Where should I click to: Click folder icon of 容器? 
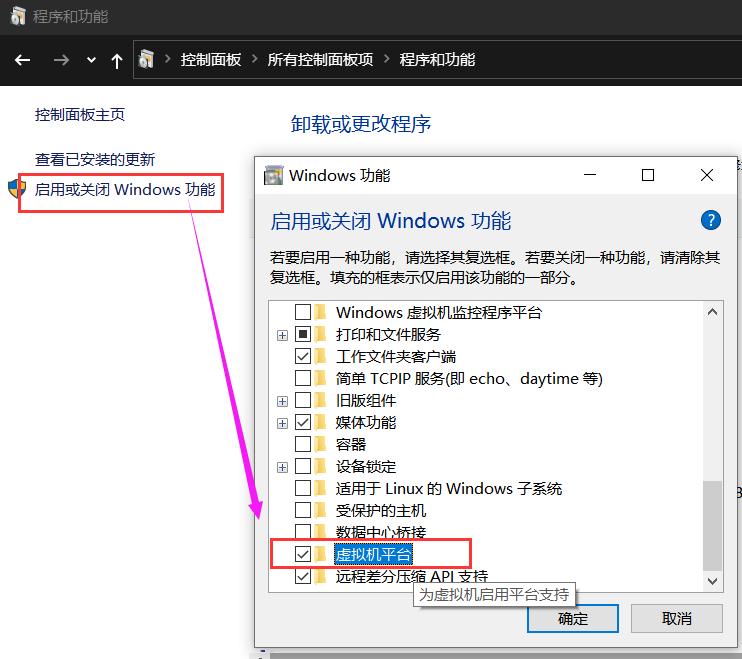click(x=321, y=444)
